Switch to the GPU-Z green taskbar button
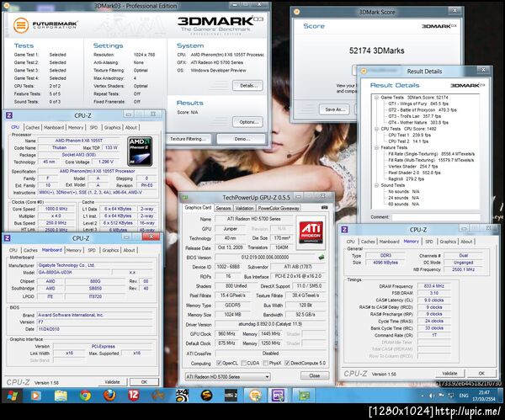Image resolution: width=505 pixels, height=420 pixels. [304, 396]
